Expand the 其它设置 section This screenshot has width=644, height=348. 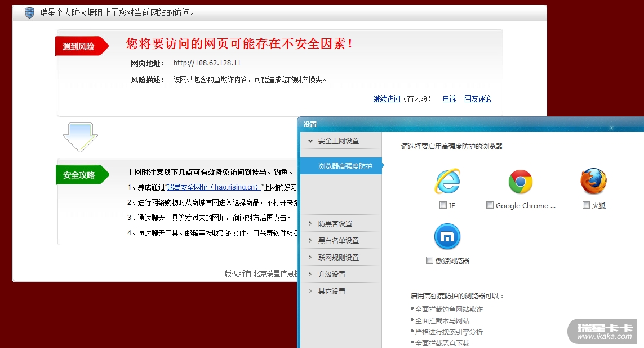(x=339, y=291)
